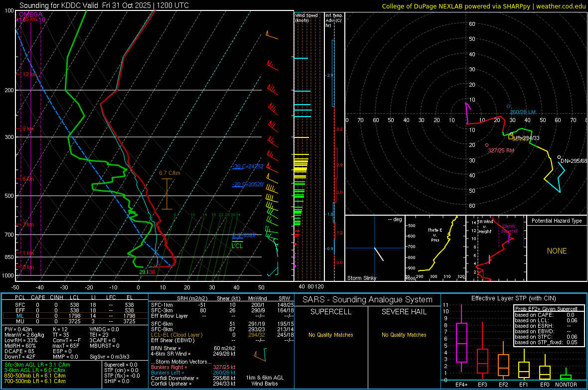Click the SHIP = 0.0 value
588x390 pixels.
tap(117, 381)
